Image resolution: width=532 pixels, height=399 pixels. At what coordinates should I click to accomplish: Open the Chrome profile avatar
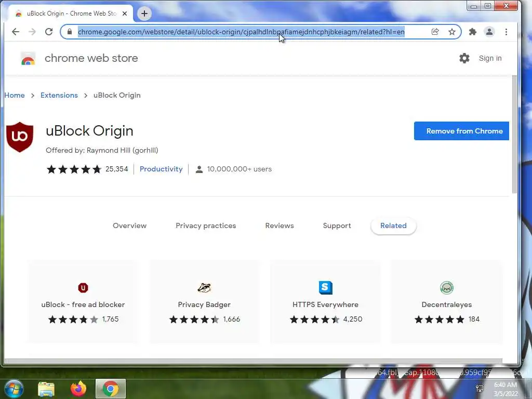click(489, 32)
